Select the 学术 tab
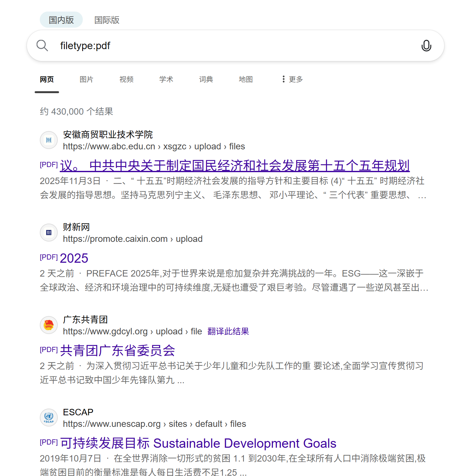Viewport: 464px width, 476px height. pos(166,79)
